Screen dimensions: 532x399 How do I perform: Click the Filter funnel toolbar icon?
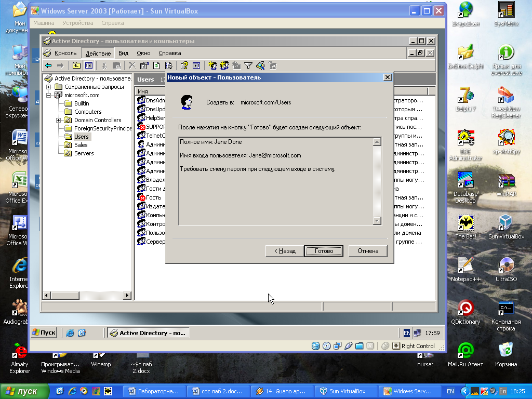(248, 66)
